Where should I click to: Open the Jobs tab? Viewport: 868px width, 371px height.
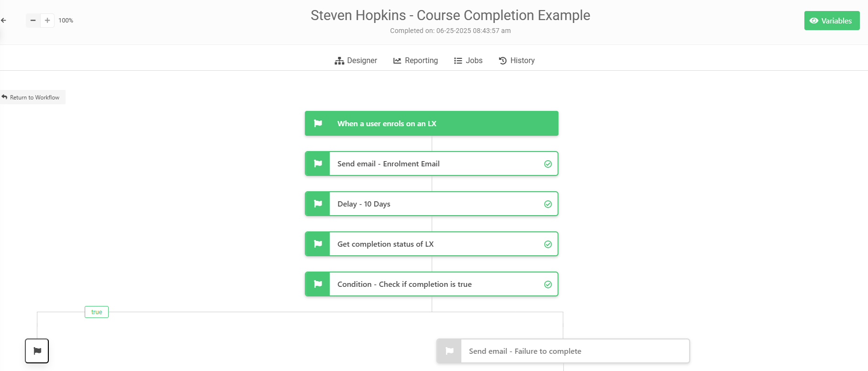coord(468,61)
